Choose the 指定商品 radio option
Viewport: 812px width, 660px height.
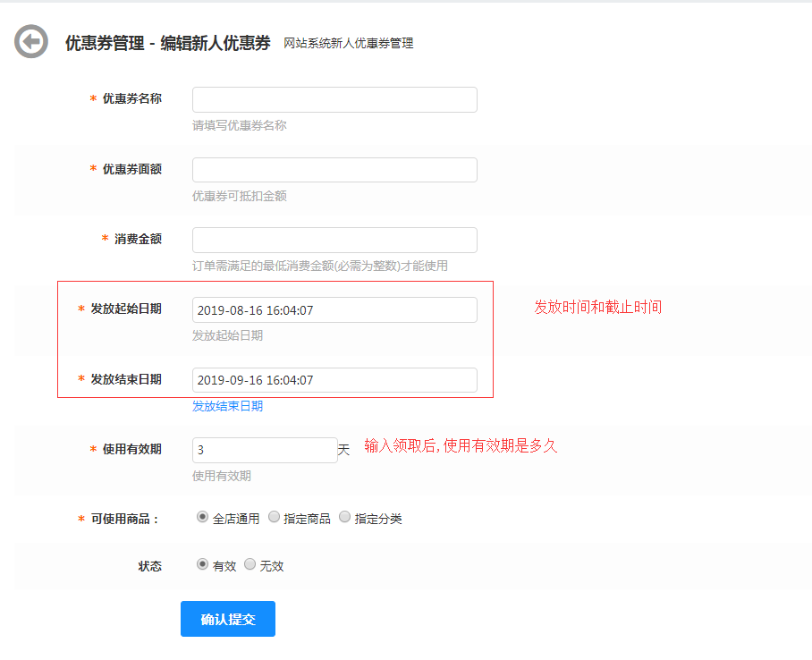pos(274,517)
